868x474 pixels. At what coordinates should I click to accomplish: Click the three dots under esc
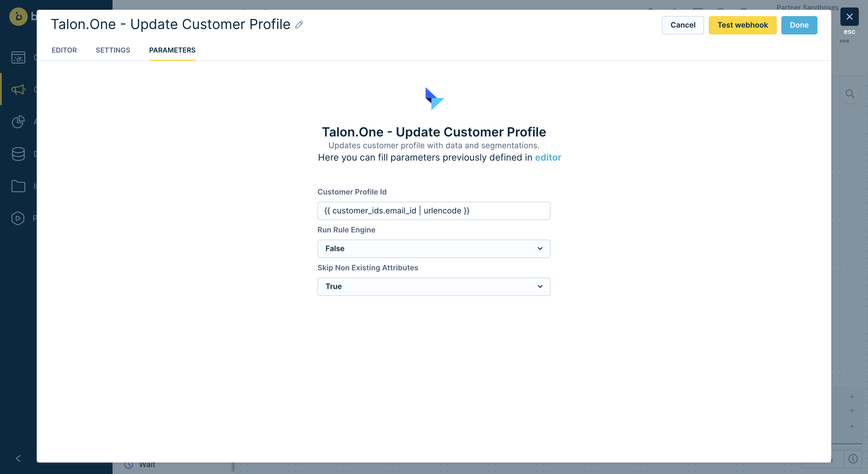[844, 41]
